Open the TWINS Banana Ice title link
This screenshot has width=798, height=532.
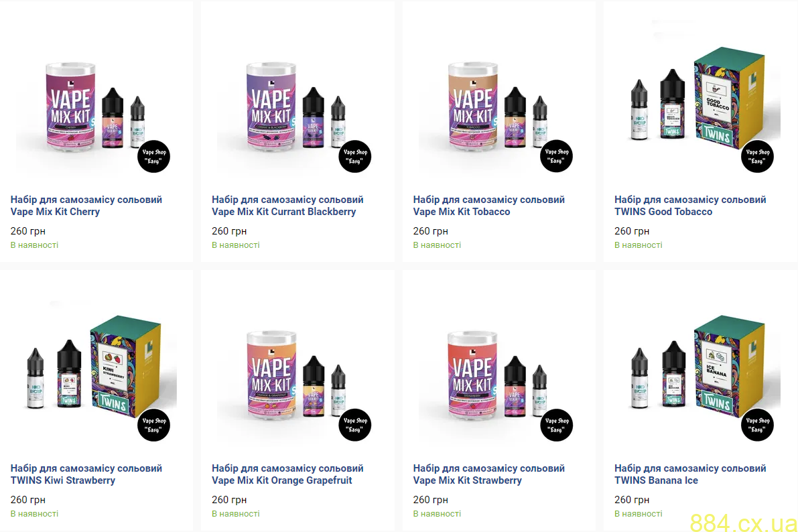click(x=690, y=474)
